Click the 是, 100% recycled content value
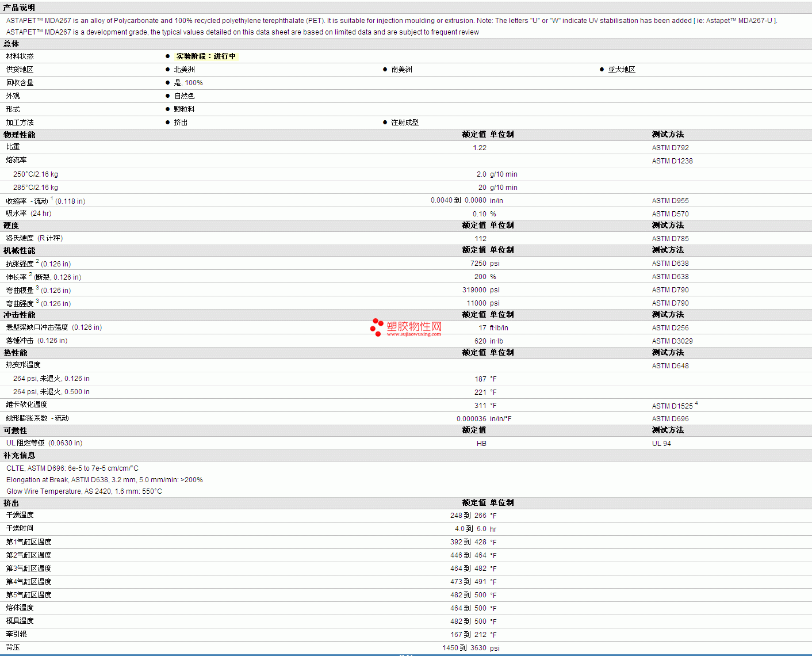Viewport: 812px width, 656px height. pyautogui.click(x=189, y=83)
